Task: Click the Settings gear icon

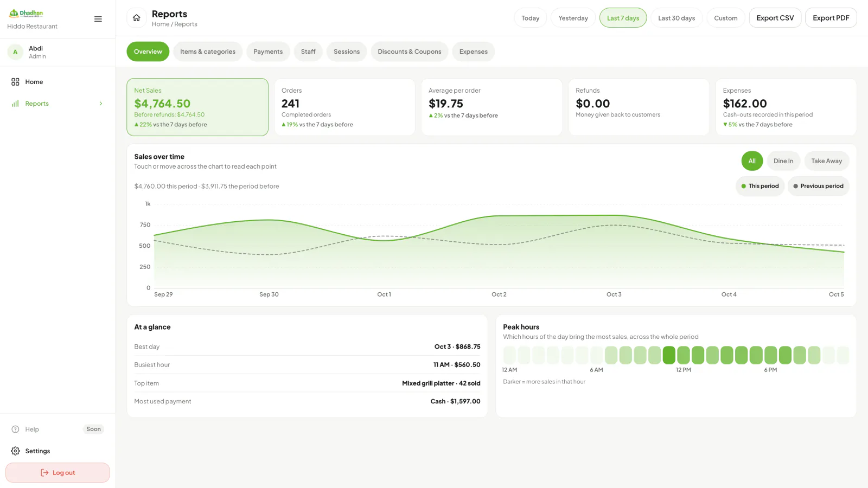Action: (15, 451)
